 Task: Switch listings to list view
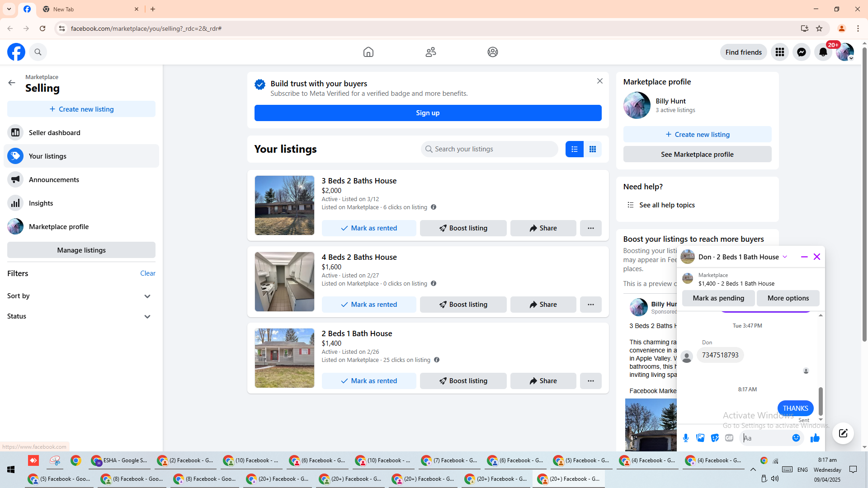[x=575, y=149]
